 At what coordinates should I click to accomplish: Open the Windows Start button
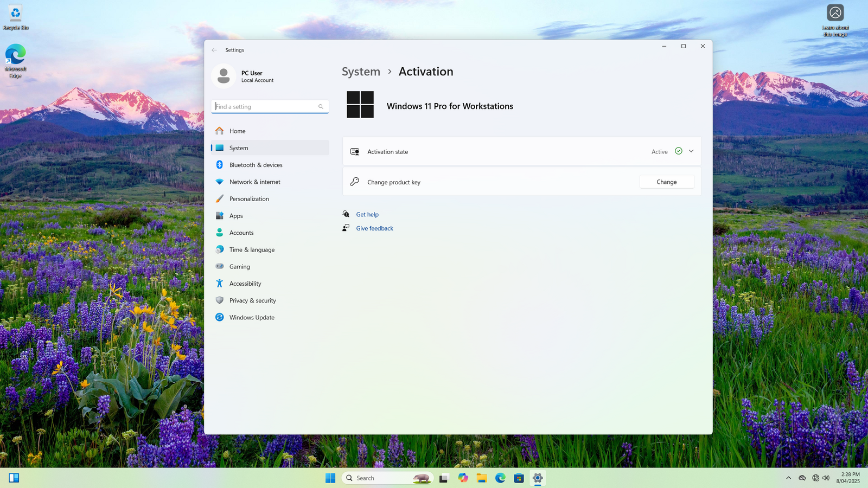(330, 478)
